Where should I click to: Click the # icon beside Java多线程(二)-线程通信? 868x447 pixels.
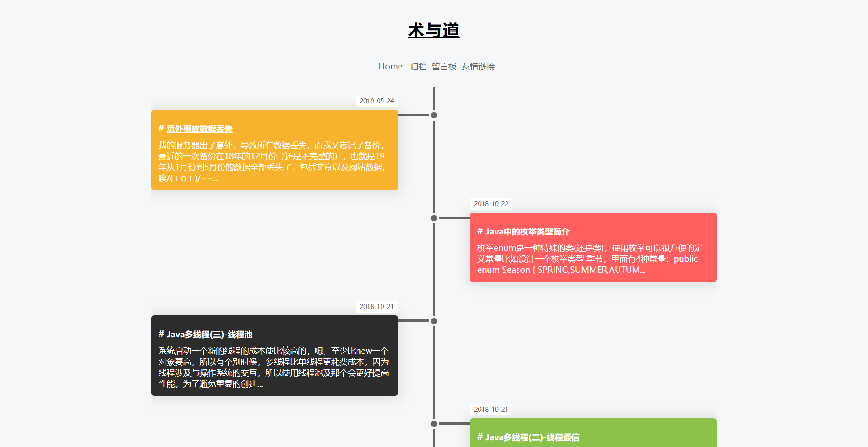(479, 437)
